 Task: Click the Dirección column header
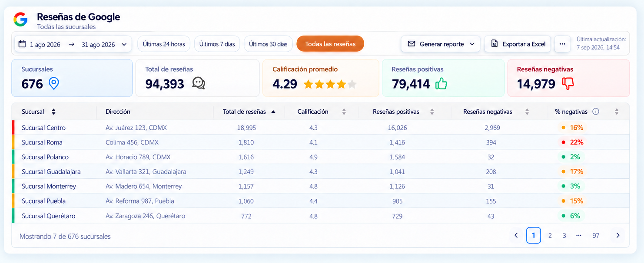(x=118, y=112)
